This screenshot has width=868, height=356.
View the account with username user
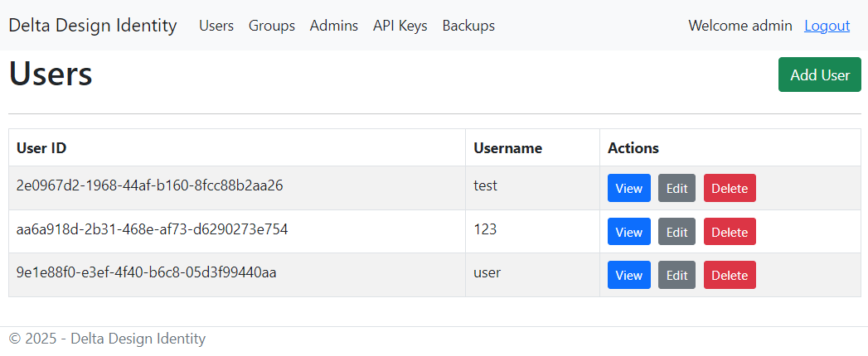point(628,275)
